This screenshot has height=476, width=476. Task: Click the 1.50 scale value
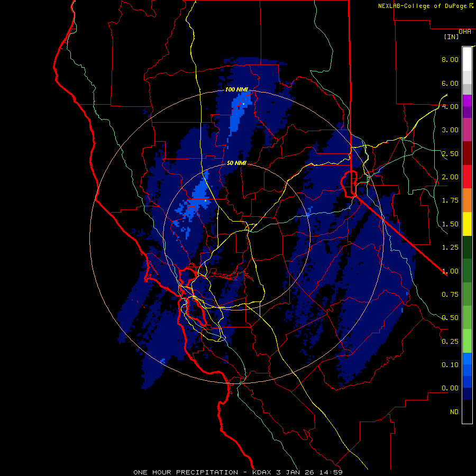tap(450, 224)
